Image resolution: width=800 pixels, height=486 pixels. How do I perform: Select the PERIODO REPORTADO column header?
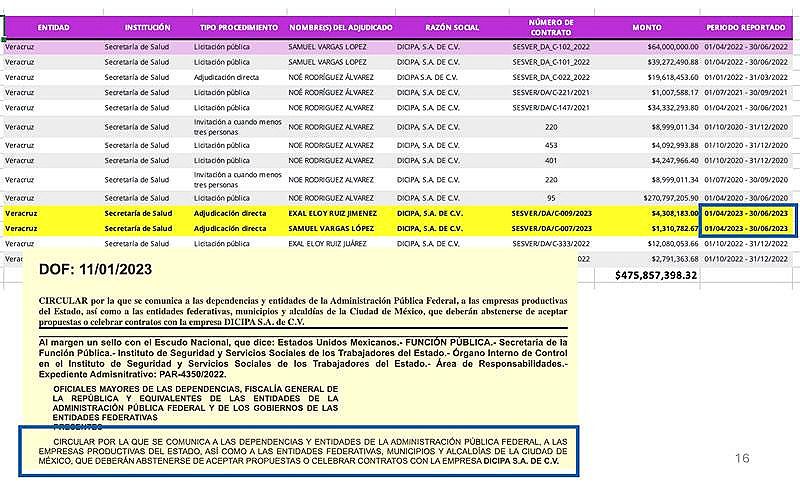pos(746,27)
